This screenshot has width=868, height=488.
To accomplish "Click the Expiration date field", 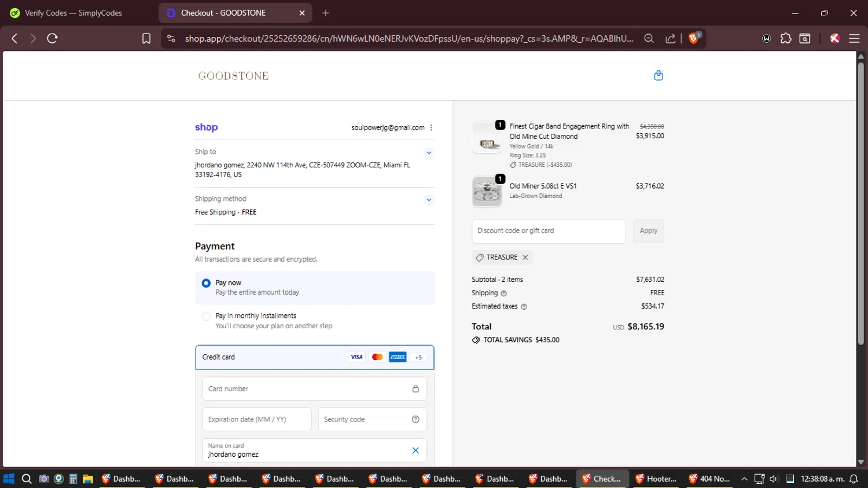I will pyautogui.click(x=257, y=420).
